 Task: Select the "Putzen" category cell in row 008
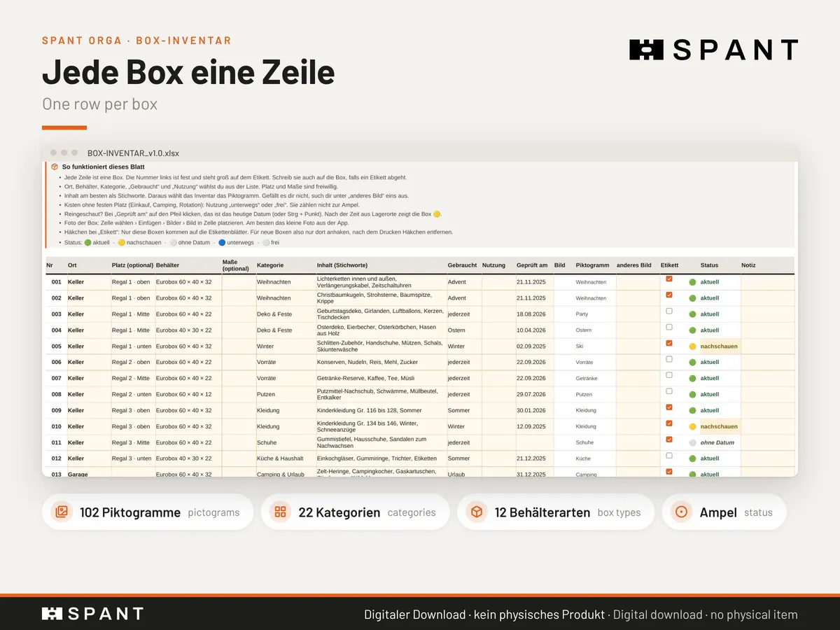285,395
